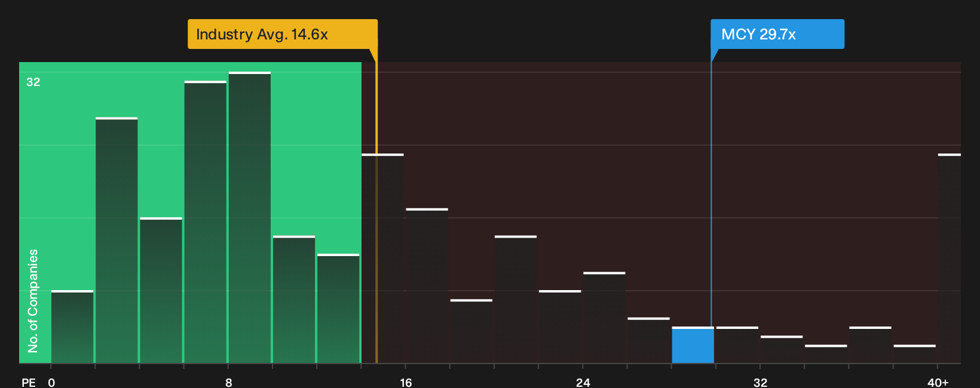The width and height of the screenshot is (980, 388).
Task: Select the "0" x-axis tick label
Action: pos(51,382)
